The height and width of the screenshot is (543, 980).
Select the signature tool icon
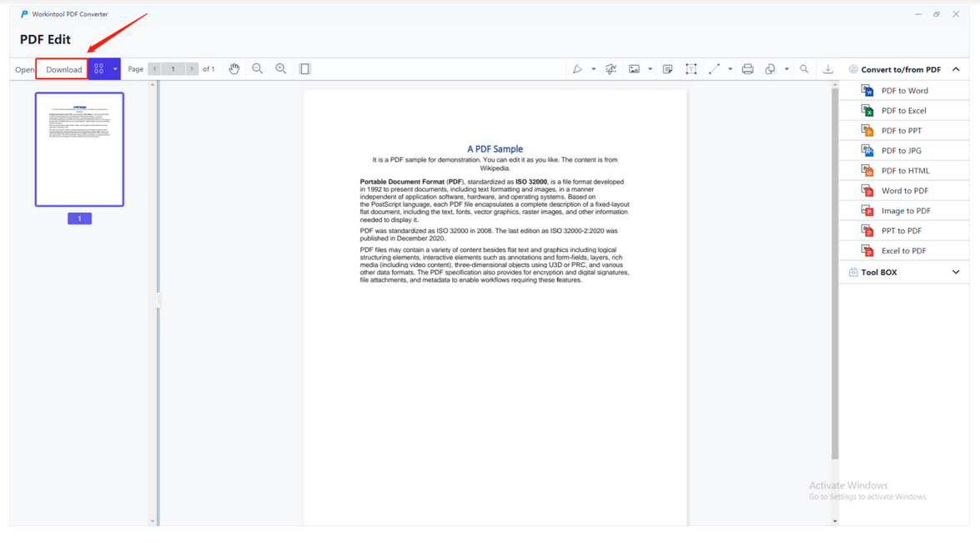pyautogui.click(x=611, y=69)
